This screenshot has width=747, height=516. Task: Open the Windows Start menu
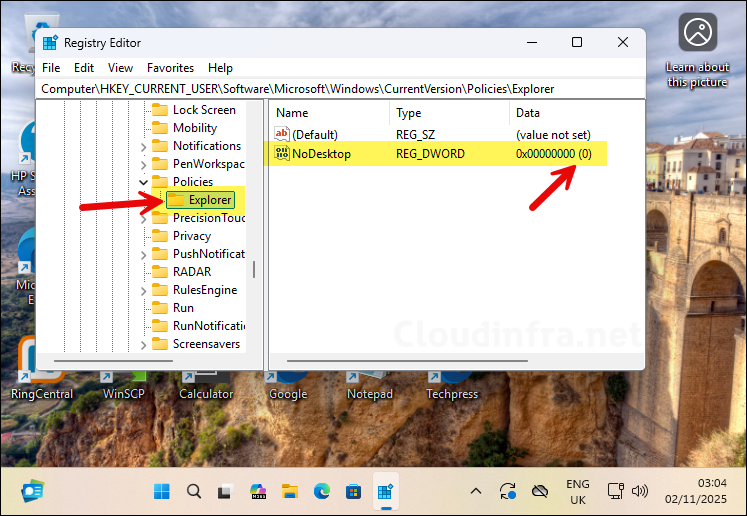pos(162,491)
